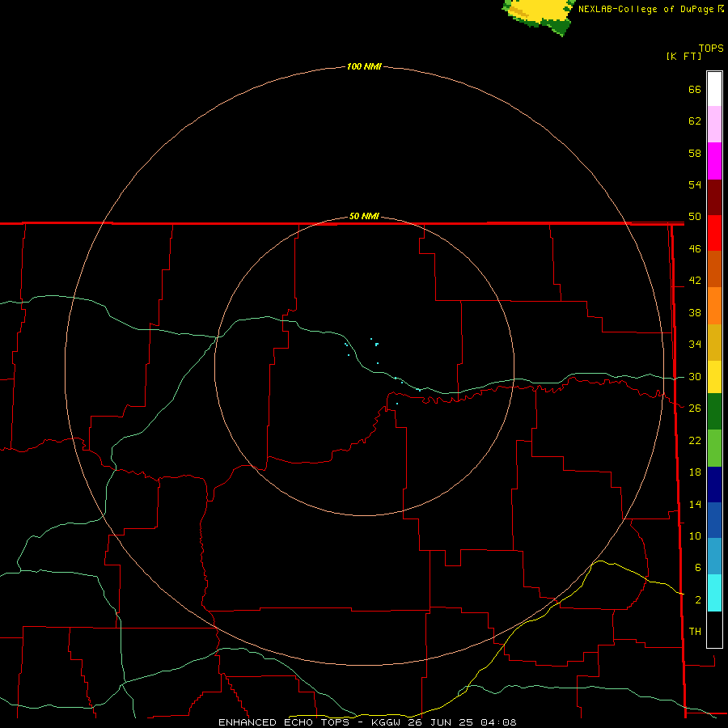The image size is (728, 728).
Task: Click the '14' legend value
Action: coord(695,504)
